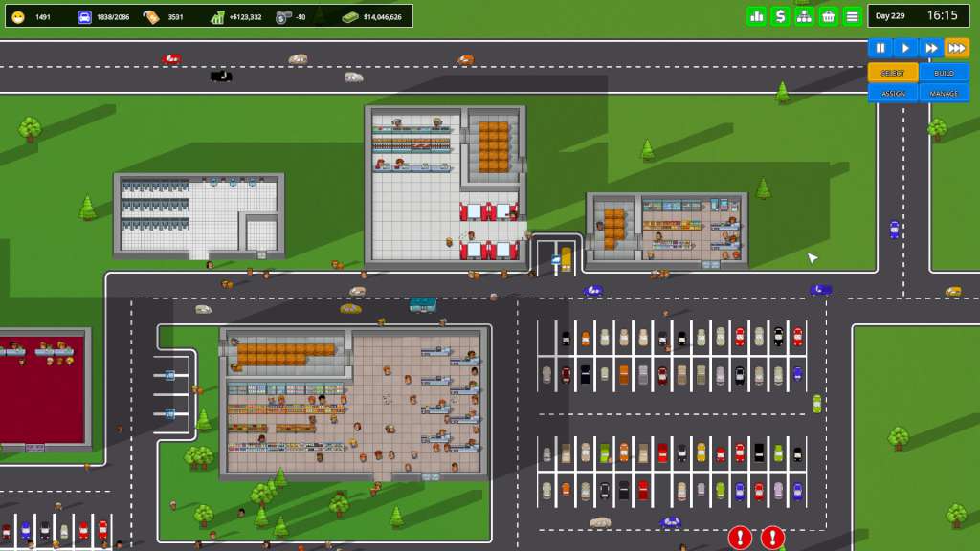Screen dimensions: 980x551
Task: View the staff hierarchy panel
Action: pyautogui.click(x=805, y=16)
